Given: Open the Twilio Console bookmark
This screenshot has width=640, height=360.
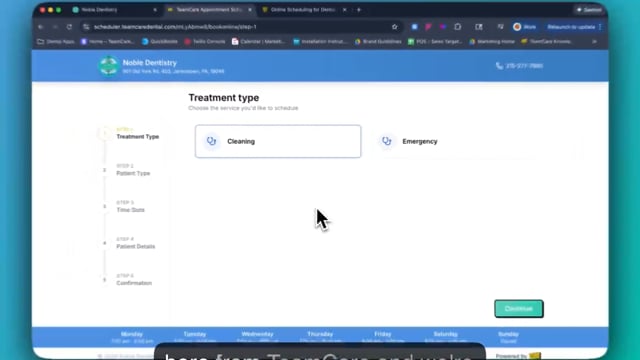Looking at the screenshot, I should tap(205, 42).
